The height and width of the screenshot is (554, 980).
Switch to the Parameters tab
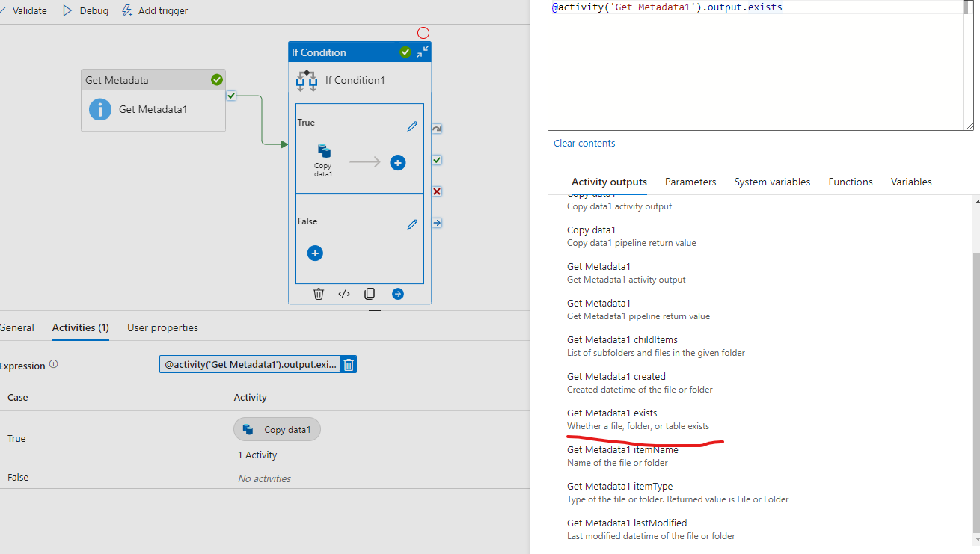point(690,182)
